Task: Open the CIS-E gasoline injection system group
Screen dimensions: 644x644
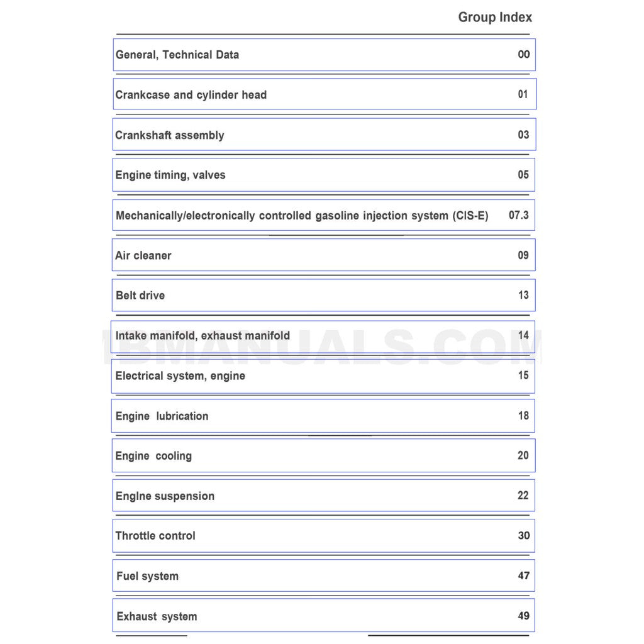Action: [x=302, y=216]
